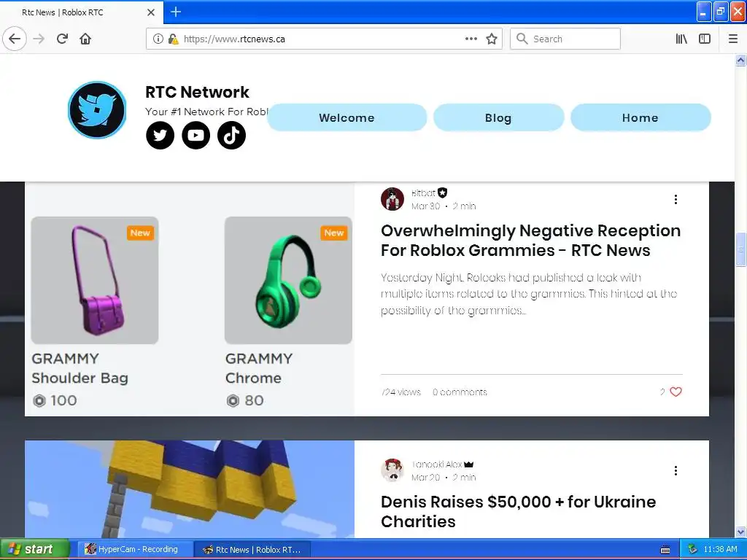
Task: Switch to HyperCam - Recording taskbar item
Action: [134, 549]
